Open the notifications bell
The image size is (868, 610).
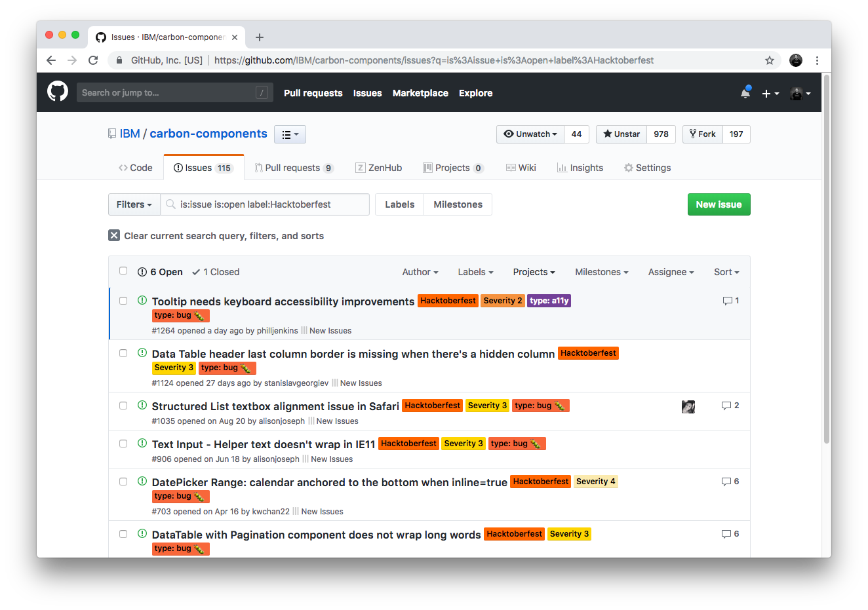click(745, 93)
